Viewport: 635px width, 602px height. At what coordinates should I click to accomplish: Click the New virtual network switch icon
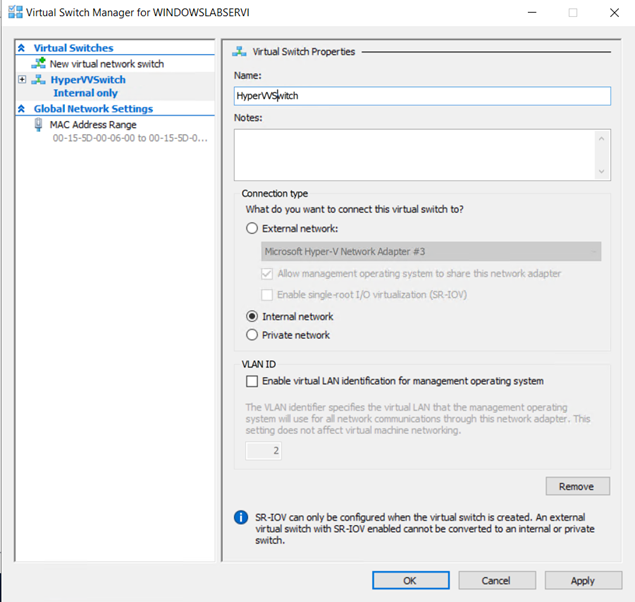coord(38,63)
